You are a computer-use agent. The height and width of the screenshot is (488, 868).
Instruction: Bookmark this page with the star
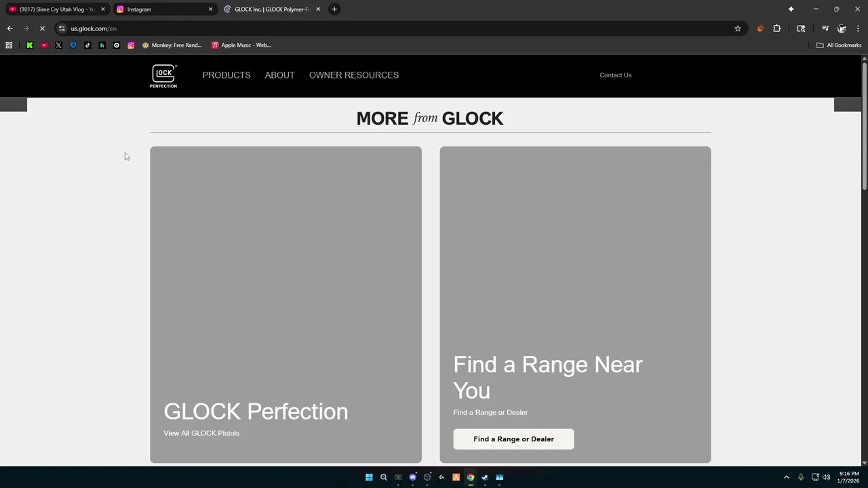tap(738, 28)
